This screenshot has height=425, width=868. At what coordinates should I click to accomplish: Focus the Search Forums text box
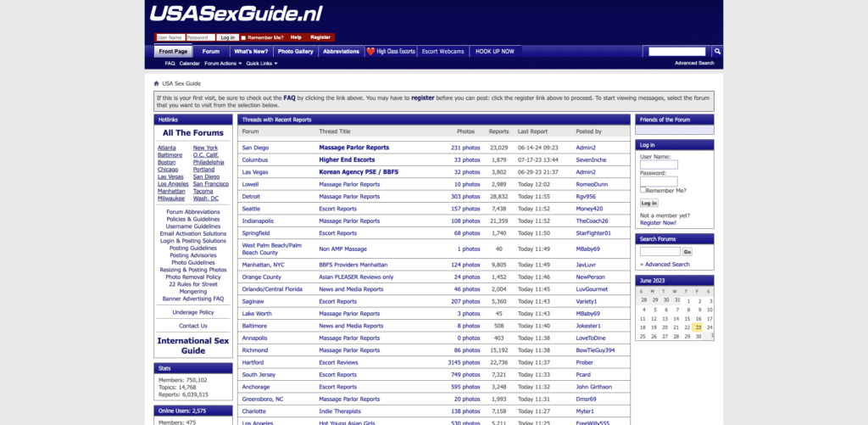point(660,252)
